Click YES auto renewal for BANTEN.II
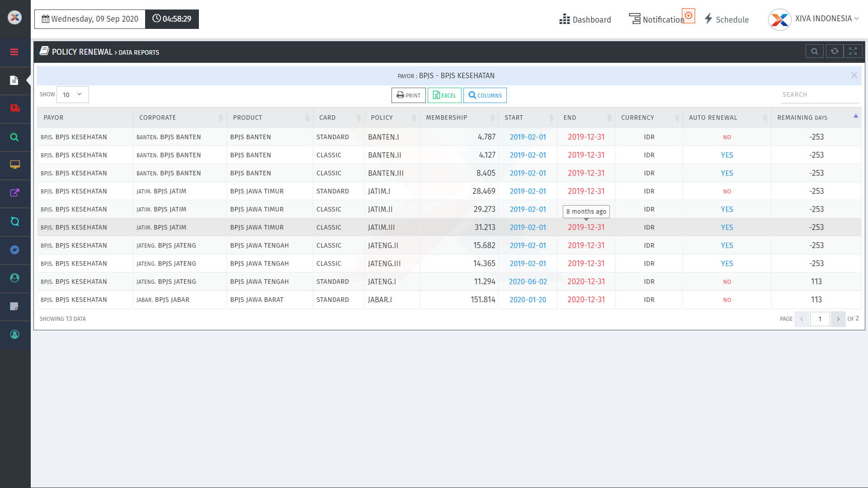Screen dimensions: 868x488 [x=726, y=155]
